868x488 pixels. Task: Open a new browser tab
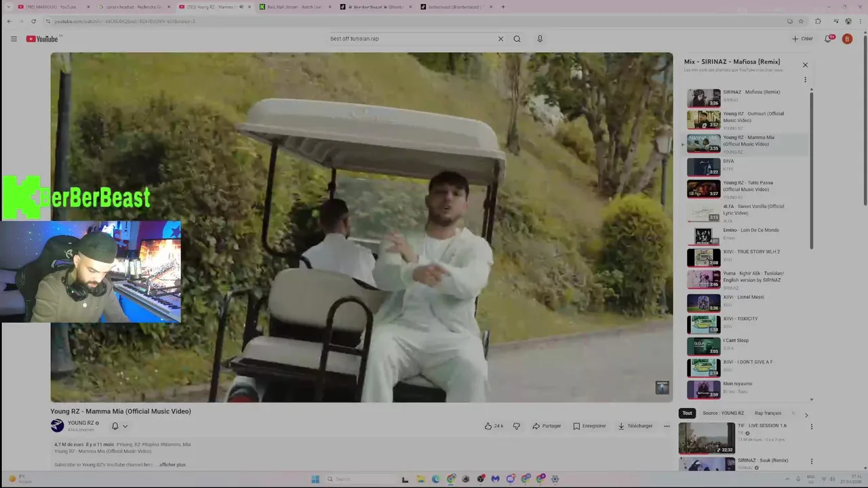tap(502, 7)
